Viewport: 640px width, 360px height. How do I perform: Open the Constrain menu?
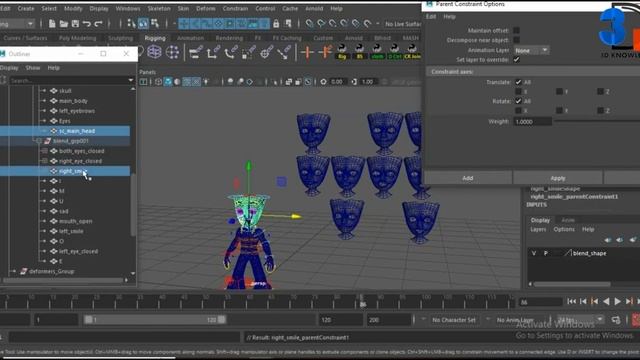point(235,8)
